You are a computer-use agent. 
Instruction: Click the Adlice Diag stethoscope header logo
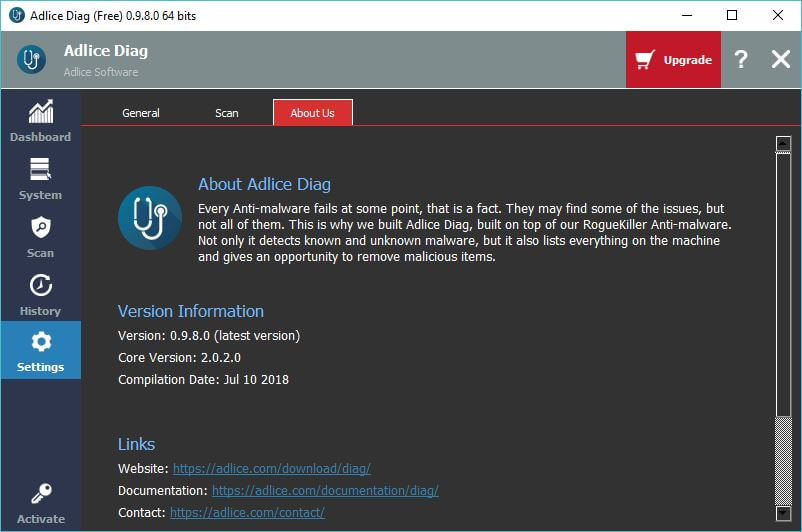31,60
